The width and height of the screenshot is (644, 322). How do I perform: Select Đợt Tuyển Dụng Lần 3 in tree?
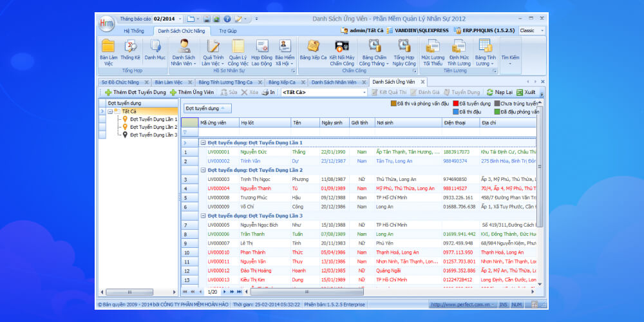click(x=154, y=135)
